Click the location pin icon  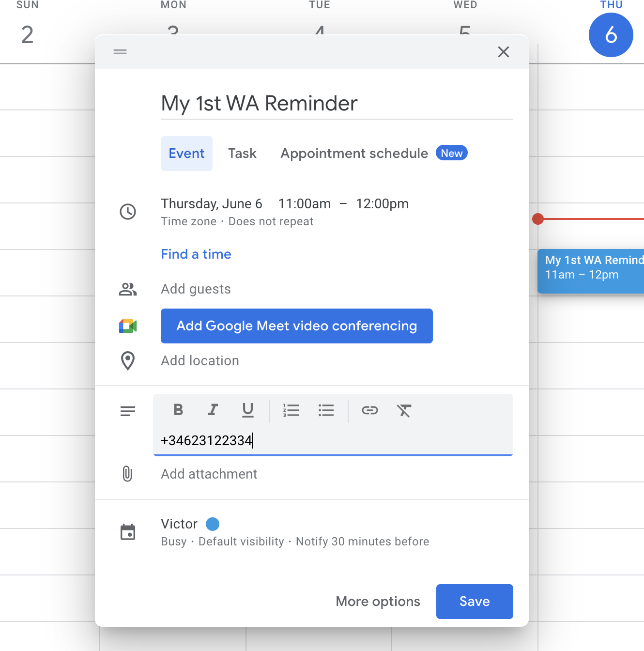pyautogui.click(x=128, y=361)
